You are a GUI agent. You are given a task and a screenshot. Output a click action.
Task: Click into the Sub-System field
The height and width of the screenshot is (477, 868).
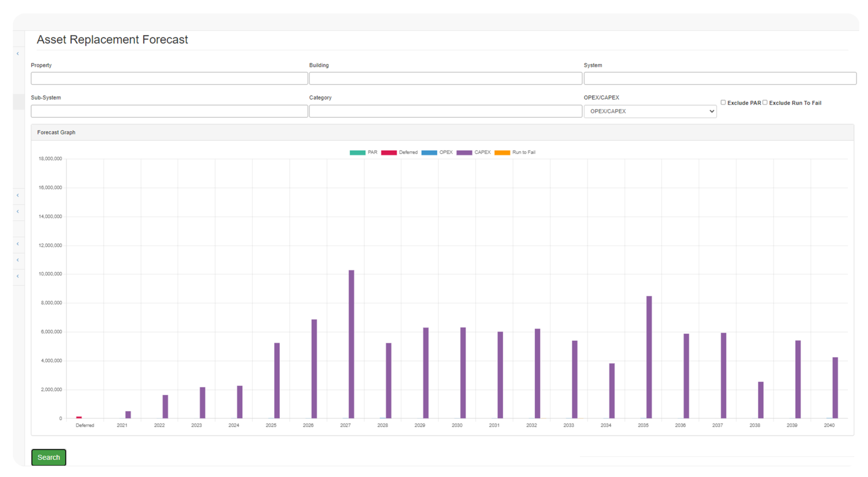[170, 111]
